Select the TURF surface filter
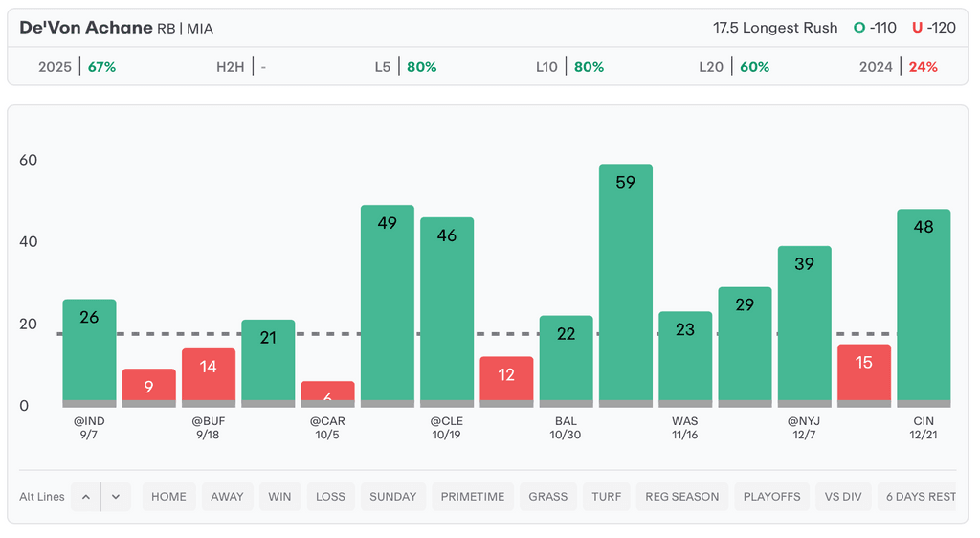980x538 pixels. 607,497
